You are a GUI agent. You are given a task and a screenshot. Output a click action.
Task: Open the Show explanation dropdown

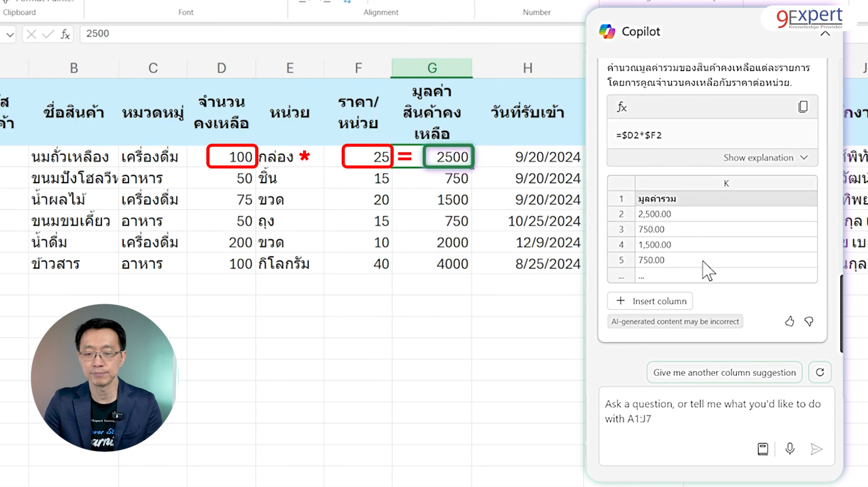(x=765, y=157)
